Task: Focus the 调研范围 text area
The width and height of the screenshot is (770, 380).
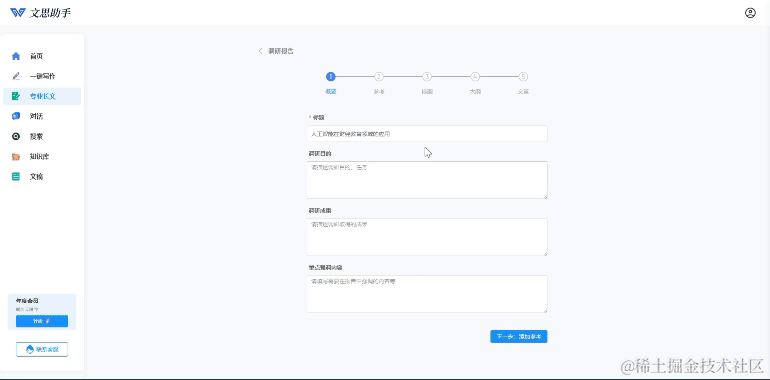Action: tap(427, 237)
